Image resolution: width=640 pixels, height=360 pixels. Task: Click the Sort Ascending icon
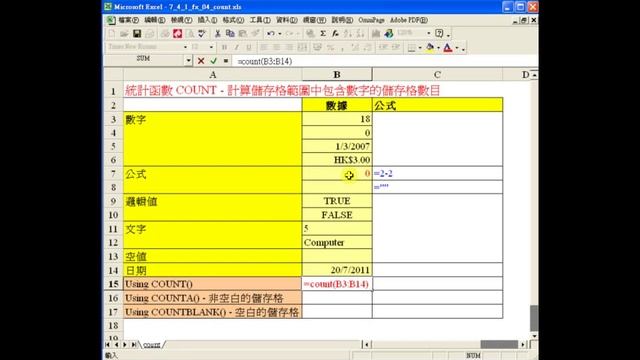click(348, 33)
